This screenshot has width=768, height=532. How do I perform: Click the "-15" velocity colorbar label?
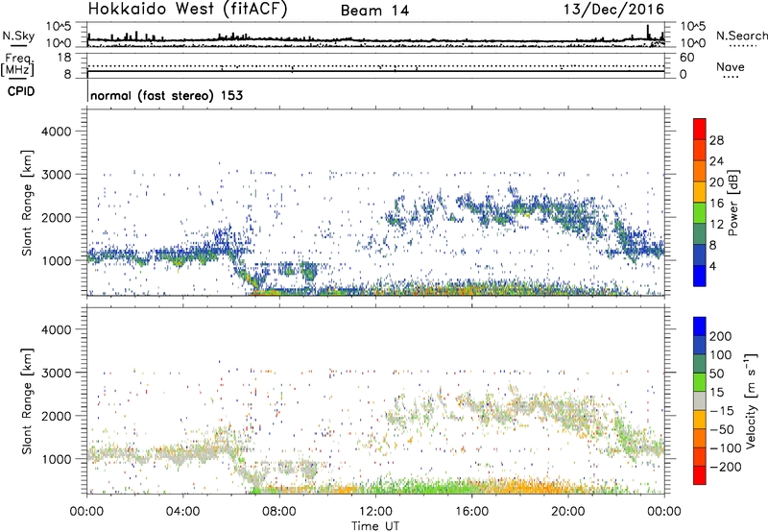pyautogui.click(x=722, y=411)
